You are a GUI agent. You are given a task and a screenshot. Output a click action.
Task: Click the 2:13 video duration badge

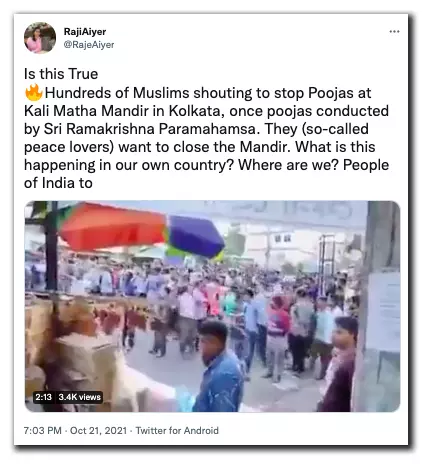coord(44,397)
